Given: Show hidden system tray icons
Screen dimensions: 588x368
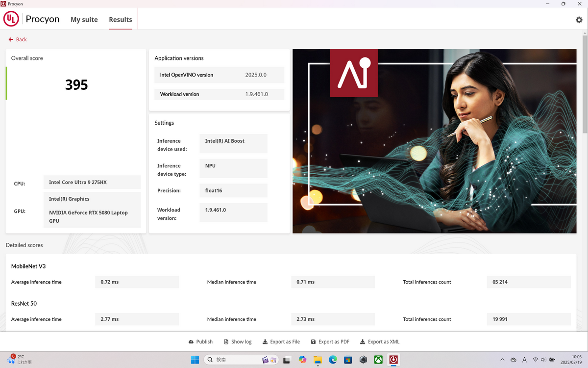Looking at the screenshot, I should (x=502, y=360).
